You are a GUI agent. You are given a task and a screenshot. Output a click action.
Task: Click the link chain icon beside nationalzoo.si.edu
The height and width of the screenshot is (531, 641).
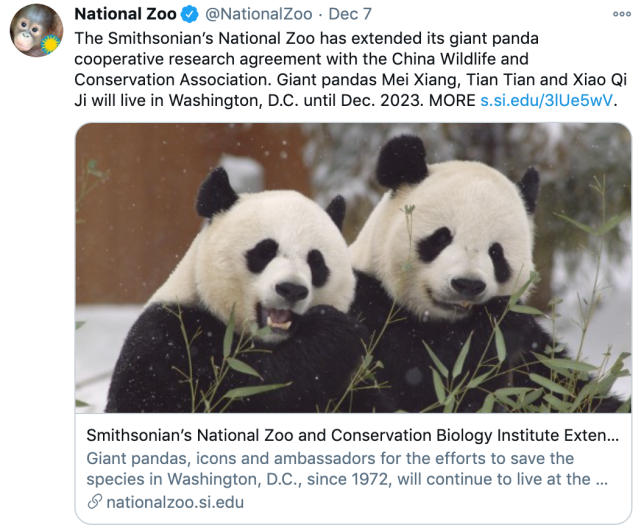coord(94,501)
